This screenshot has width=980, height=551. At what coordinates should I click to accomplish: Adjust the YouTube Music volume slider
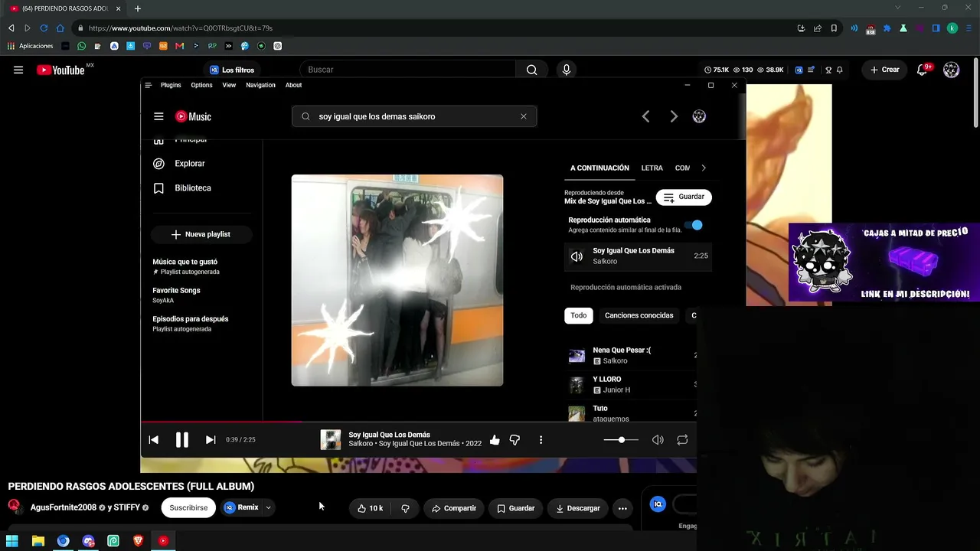(621, 440)
